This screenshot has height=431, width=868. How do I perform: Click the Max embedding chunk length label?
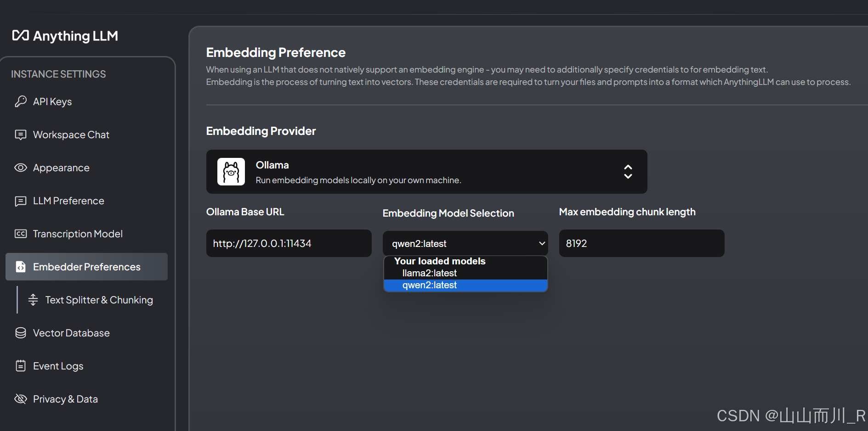point(627,212)
